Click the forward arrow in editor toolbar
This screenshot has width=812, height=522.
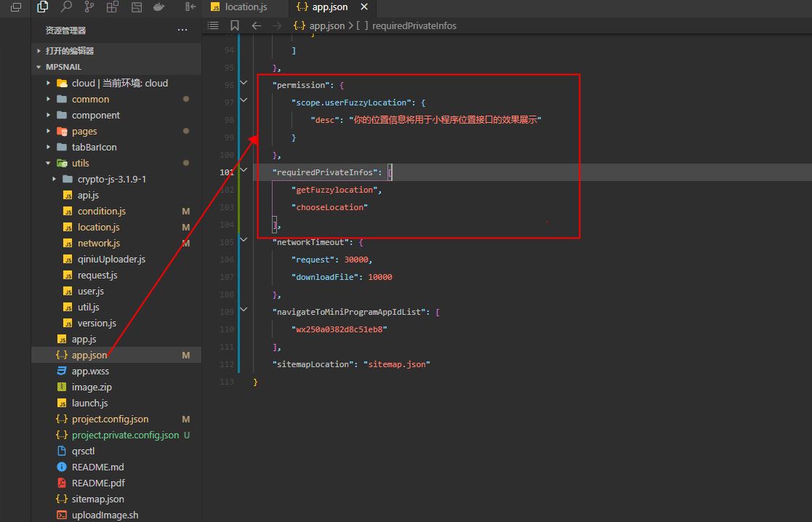pyautogui.click(x=277, y=25)
